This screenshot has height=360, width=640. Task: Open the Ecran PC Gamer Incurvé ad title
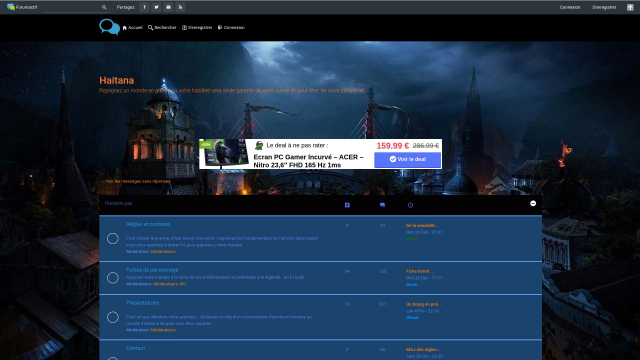pyautogui.click(x=308, y=161)
